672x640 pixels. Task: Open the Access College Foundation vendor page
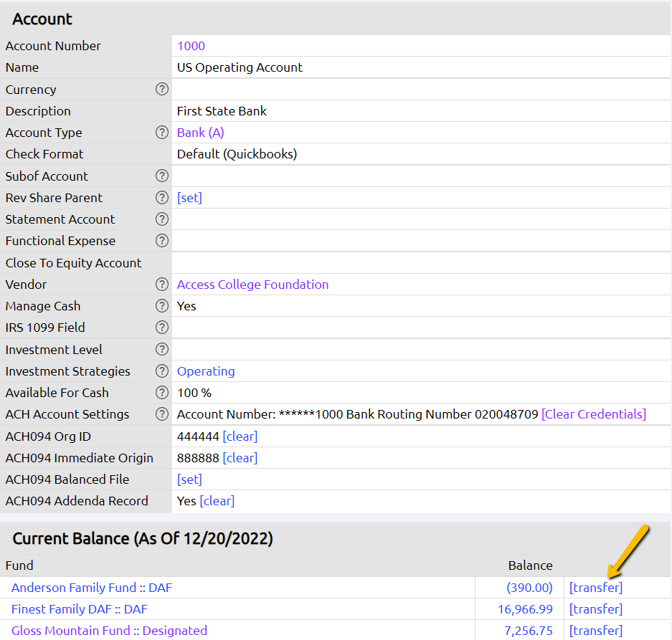(x=252, y=285)
